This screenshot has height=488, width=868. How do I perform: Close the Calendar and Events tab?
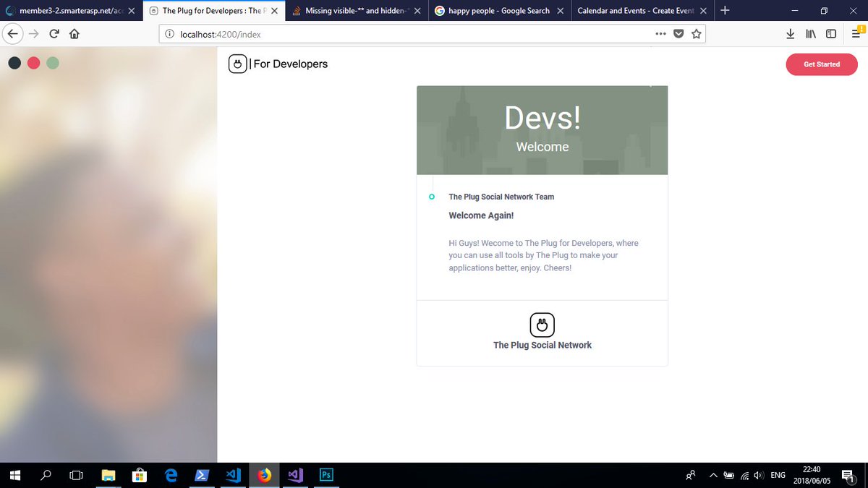click(x=704, y=11)
